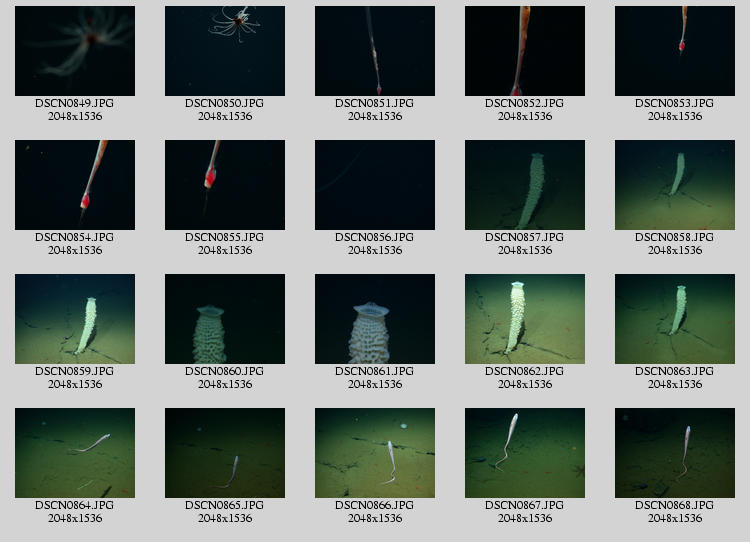Open the DSCN0863.JPG thumbnail
This screenshot has height=542, width=750.
675,319
